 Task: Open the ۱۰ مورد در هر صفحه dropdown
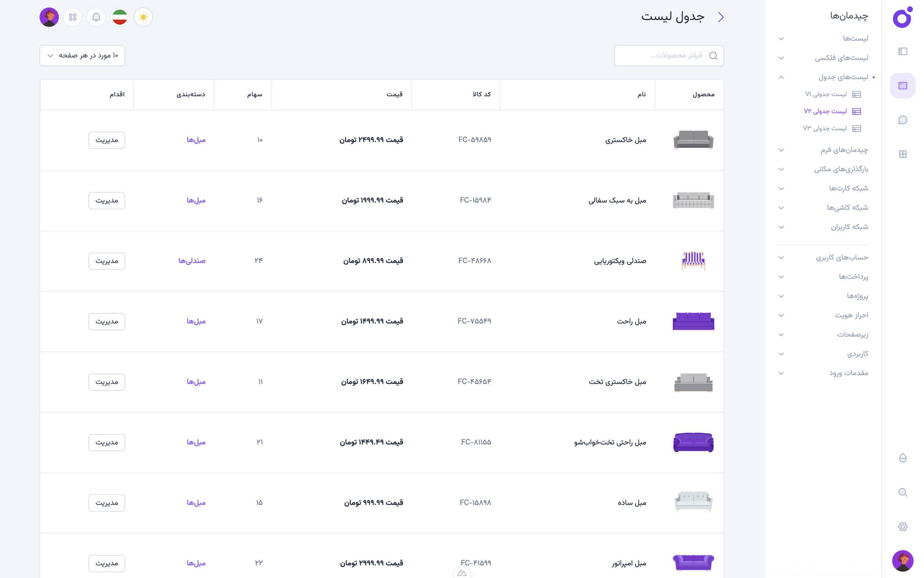pos(82,55)
